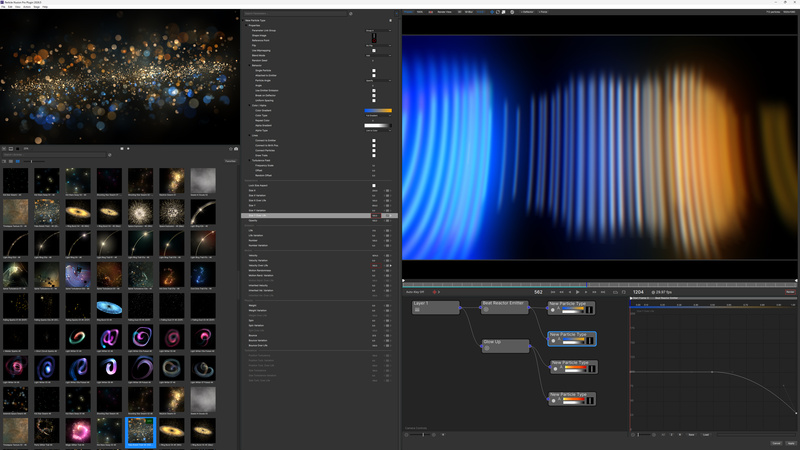Viewport: 800px width, 450px height.
Task: Click the Cancel button
Action: (x=776, y=443)
